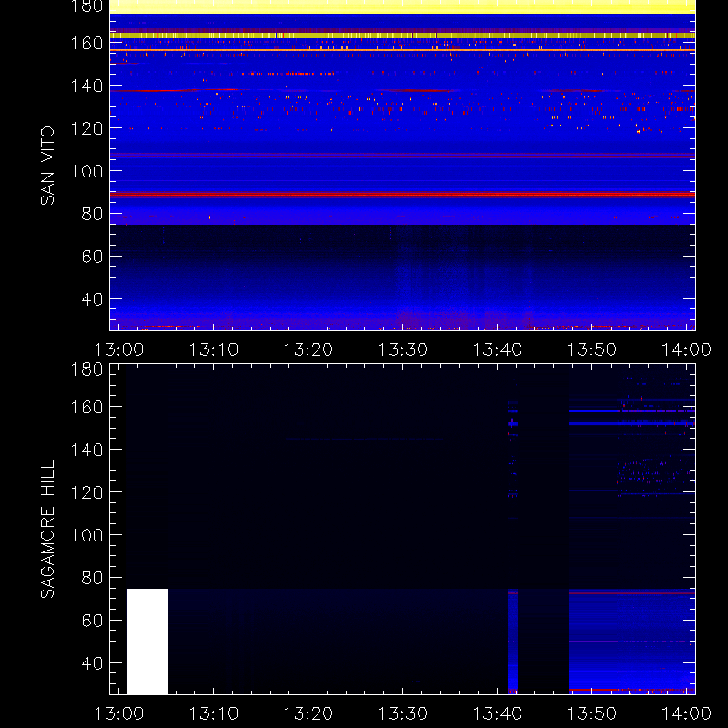Select the 60 label on San Vito axis
Screen dimensions: 728x728
click(x=92, y=257)
